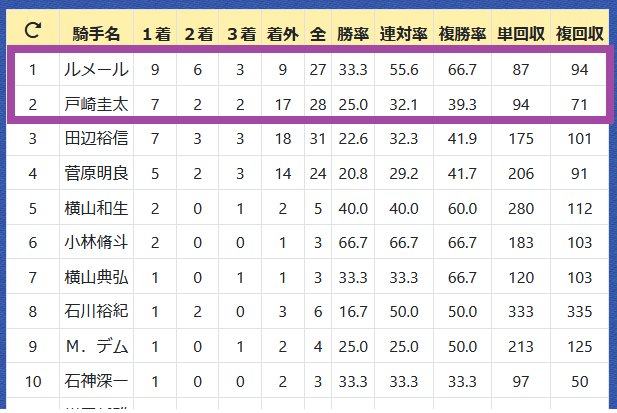
Task: Sort by 単回収 column header
Action: click(521, 34)
